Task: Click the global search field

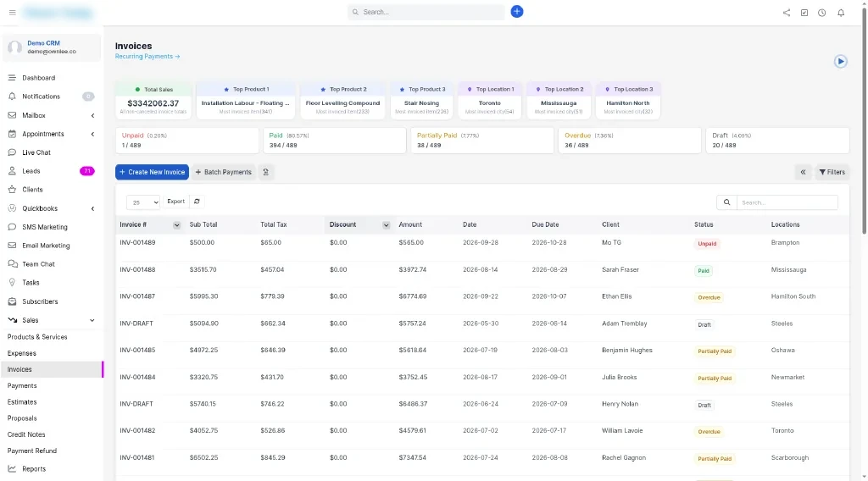Action: click(x=426, y=12)
